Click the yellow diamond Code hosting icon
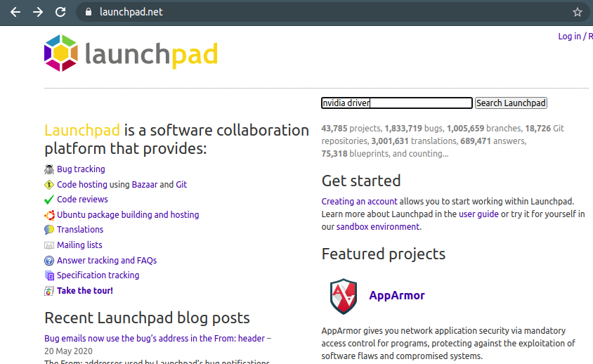This screenshot has height=364, width=593. coord(49,185)
